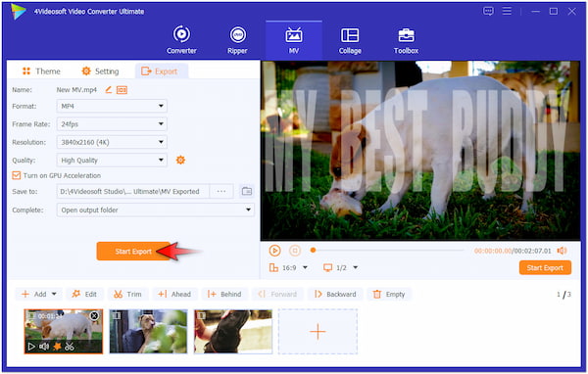Expand the Quality dropdown
Viewport: 588px width, 374px height.
[x=112, y=160]
